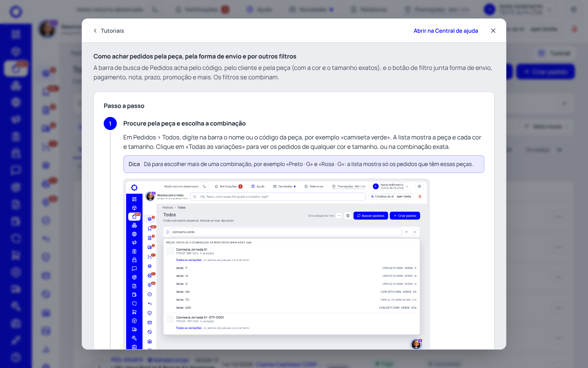Select the chat bubble icon in the sidebar

[16, 170]
